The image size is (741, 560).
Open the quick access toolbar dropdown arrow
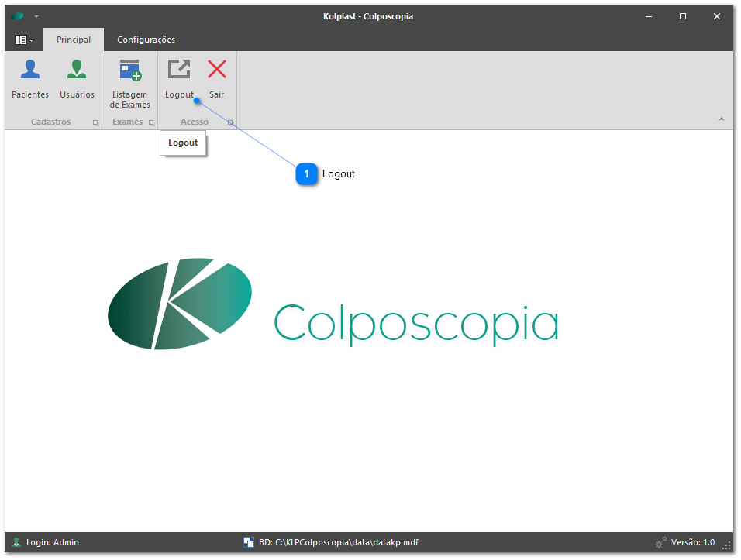click(x=36, y=16)
